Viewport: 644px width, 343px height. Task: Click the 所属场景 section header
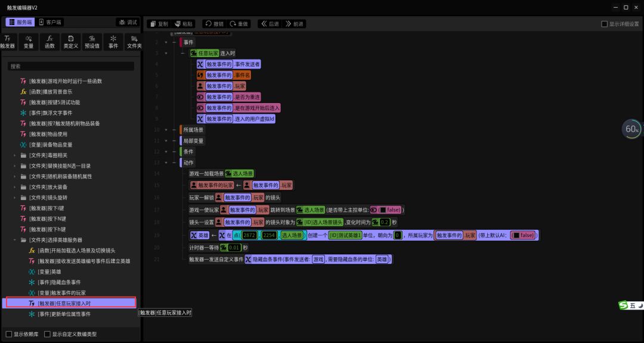(193, 130)
